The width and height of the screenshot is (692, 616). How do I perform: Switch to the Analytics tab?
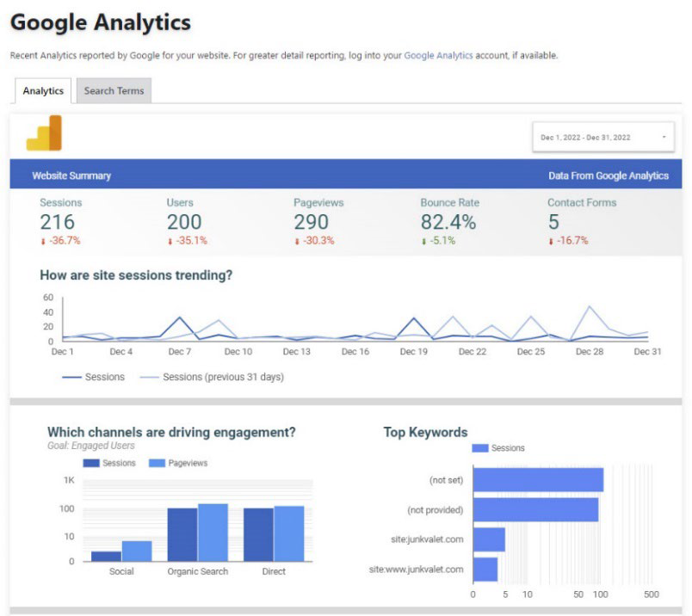[x=43, y=91]
